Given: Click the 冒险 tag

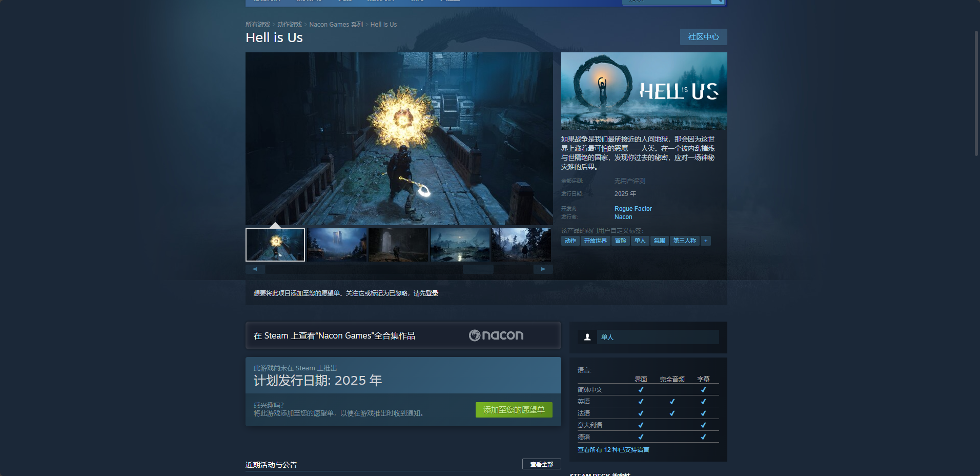Looking at the screenshot, I should click(x=621, y=241).
